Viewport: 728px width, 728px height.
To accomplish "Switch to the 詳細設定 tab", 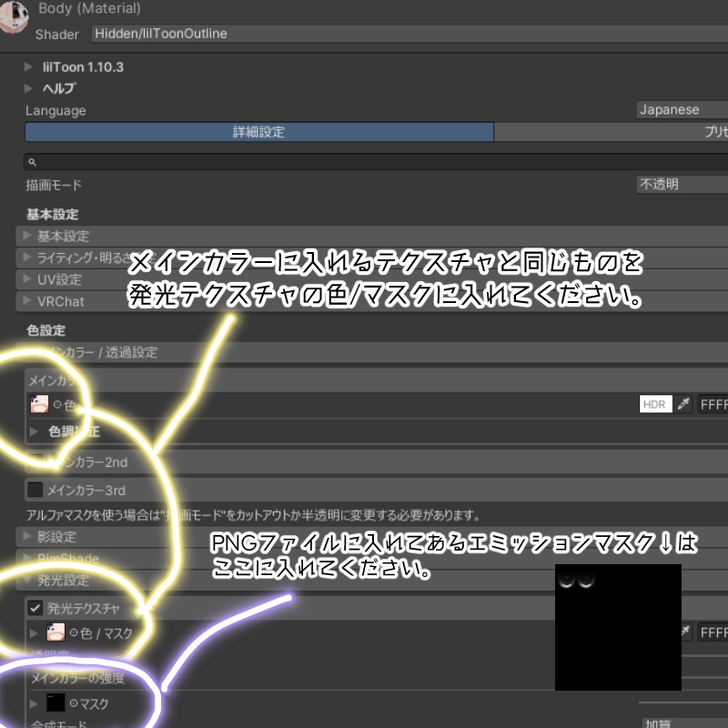I will 259,133.
